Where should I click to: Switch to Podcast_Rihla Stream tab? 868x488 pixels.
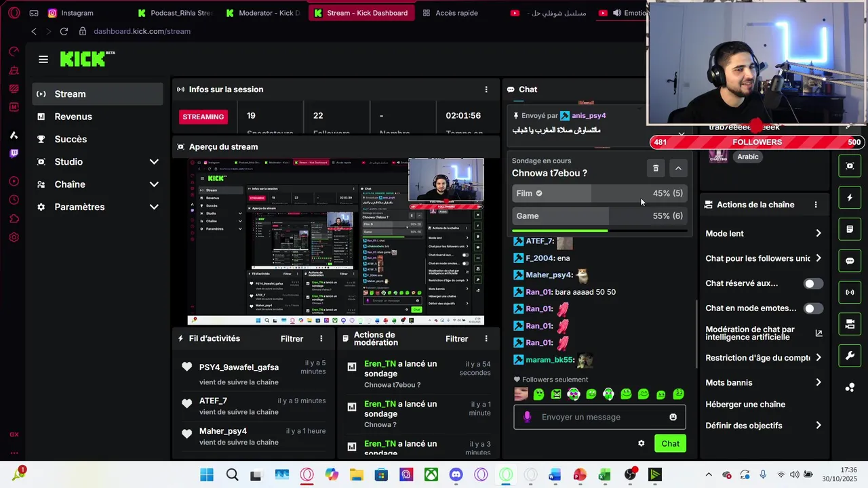[x=175, y=13]
